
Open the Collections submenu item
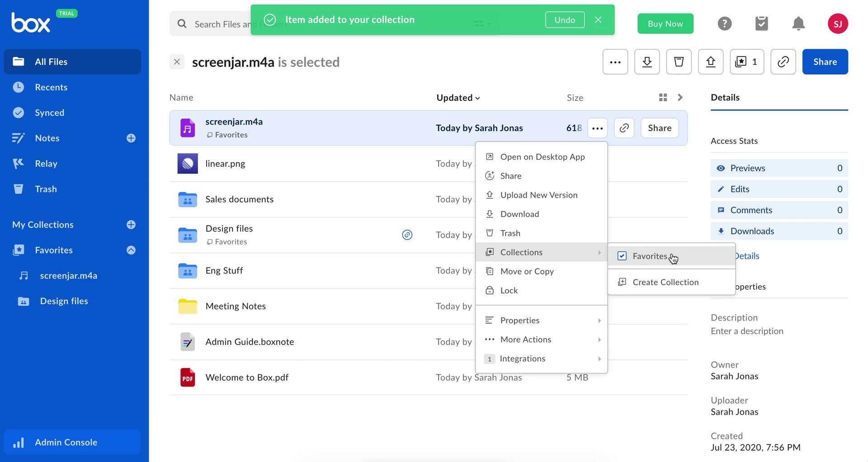(542, 252)
